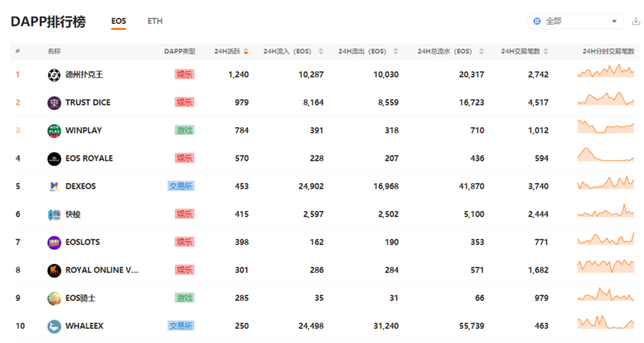Click the 娱乐 tag for ROYAL ONLINE V...

coord(184,270)
